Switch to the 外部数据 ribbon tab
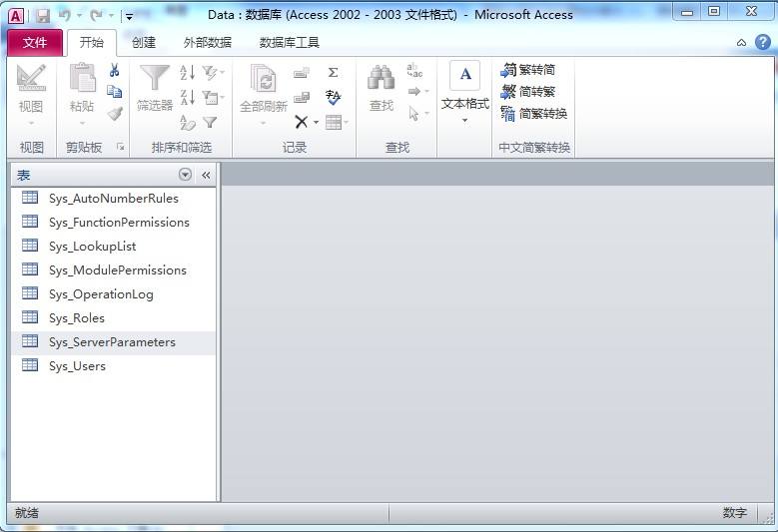Image resolution: width=778 pixels, height=532 pixels. [x=207, y=43]
